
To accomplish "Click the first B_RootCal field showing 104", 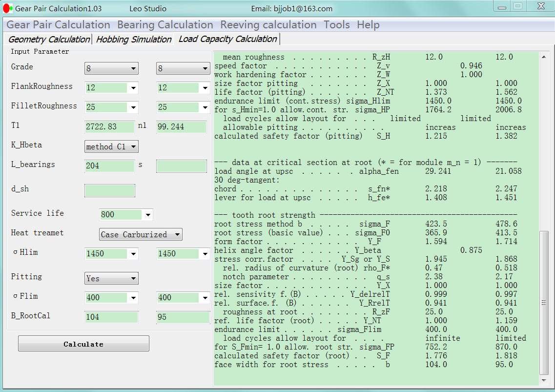I will click(111, 317).
